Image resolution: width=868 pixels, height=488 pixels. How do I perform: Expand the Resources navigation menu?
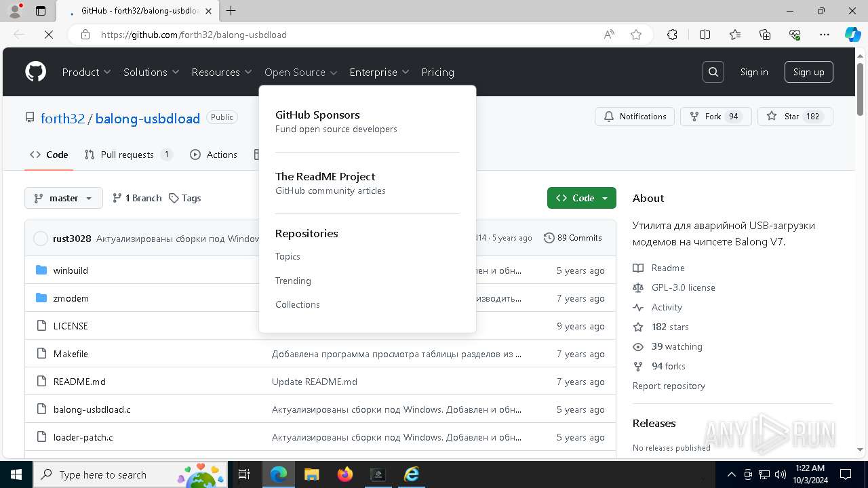(222, 72)
